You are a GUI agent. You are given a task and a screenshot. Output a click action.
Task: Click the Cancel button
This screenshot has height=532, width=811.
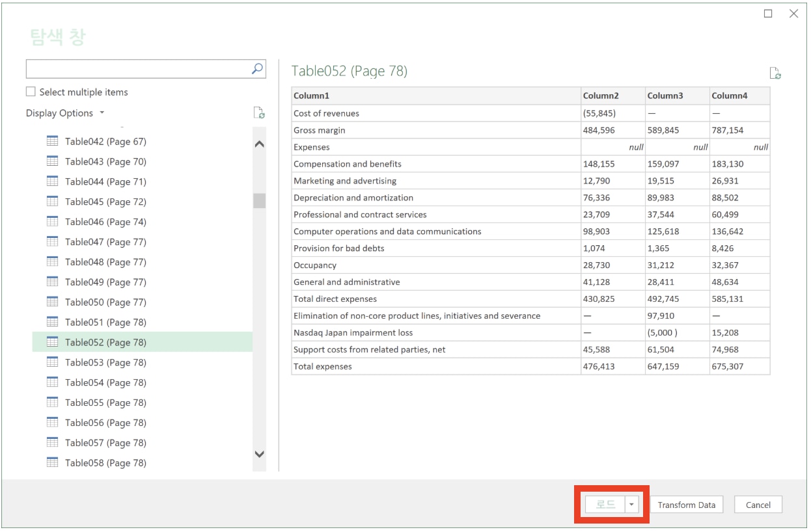point(757,504)
